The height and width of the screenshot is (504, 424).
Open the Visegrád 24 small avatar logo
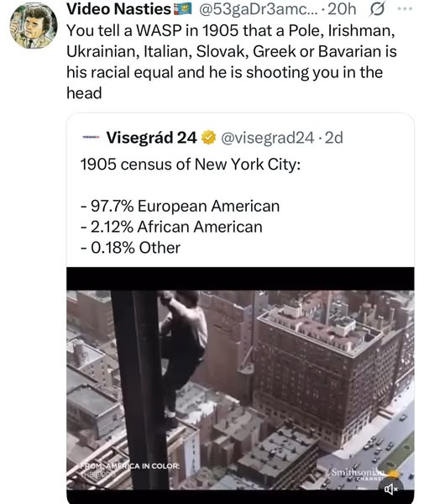92,137
